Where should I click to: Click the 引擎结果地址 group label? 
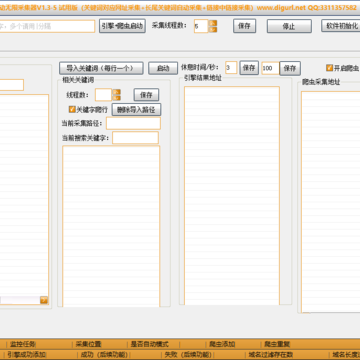203,78
